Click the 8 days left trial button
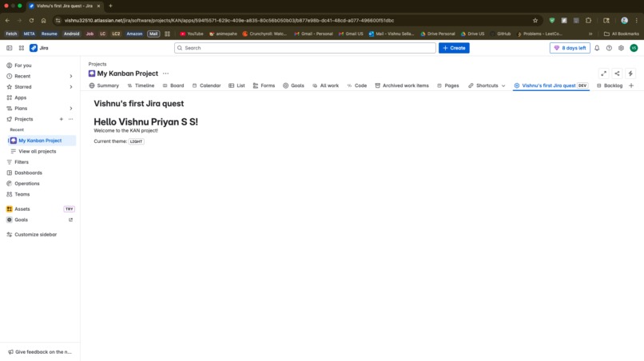The height and width of the screenshot is (361, 644). pos(570,48)
